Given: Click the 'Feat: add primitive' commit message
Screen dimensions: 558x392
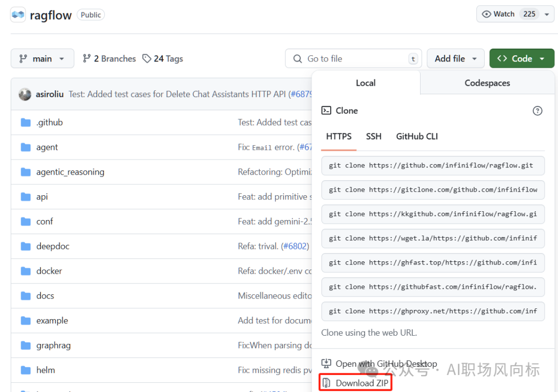Looking at the screenshot, I should [x=275, y=197].
